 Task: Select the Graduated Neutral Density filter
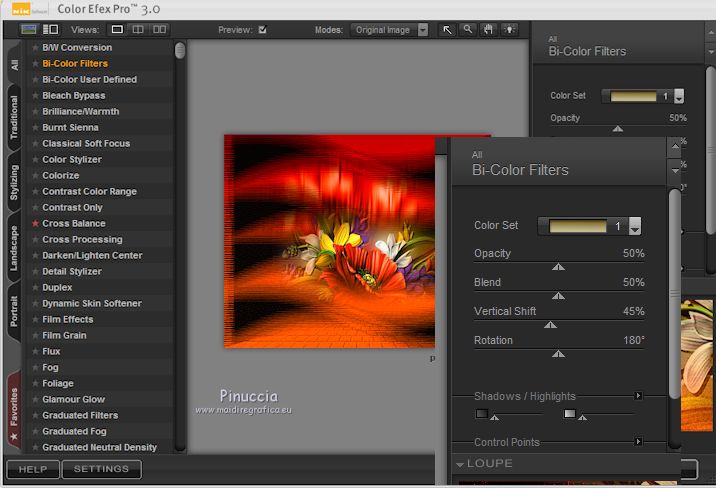(100, 447)
